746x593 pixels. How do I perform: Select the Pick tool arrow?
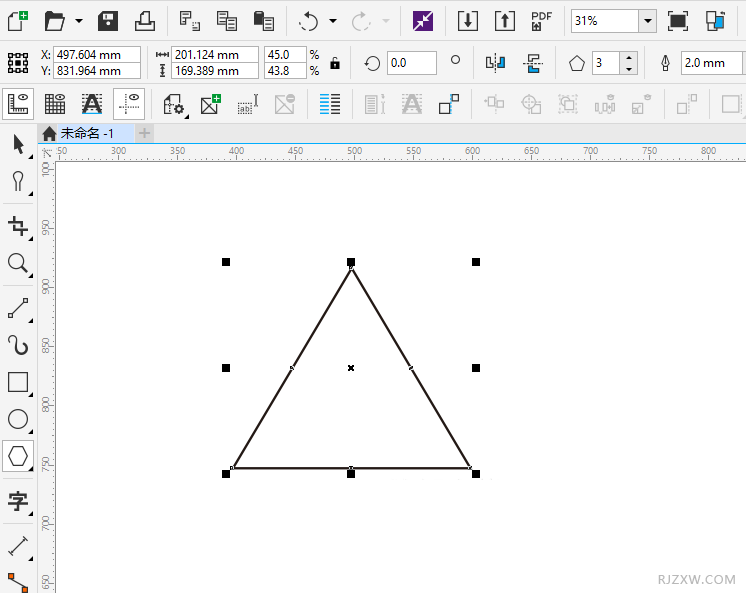pyautogui.click(x=18, y=144)
